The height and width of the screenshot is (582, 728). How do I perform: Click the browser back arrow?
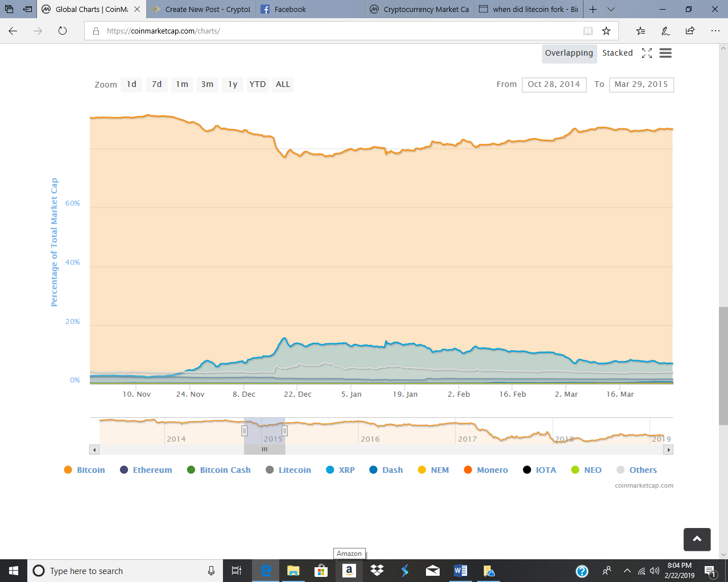tap(13, 31)
